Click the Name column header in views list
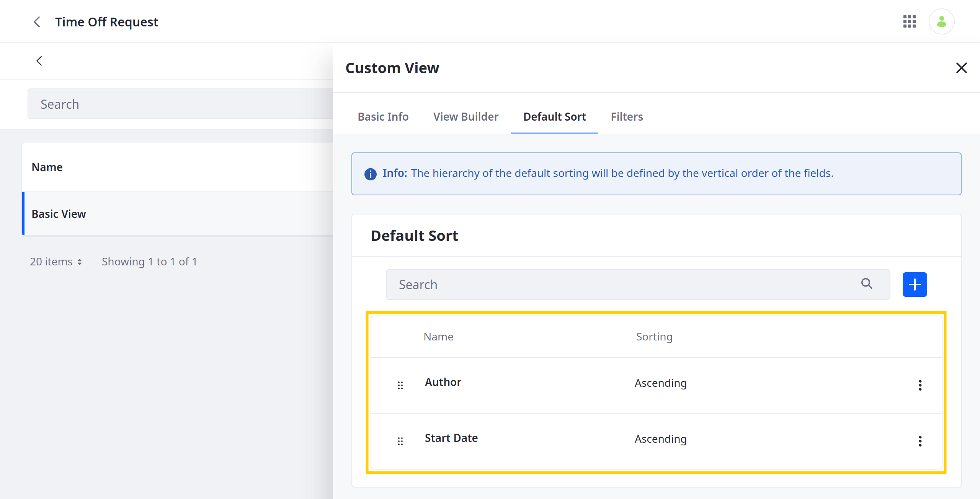Screen dimensions: 980x499 pos(47,167)
